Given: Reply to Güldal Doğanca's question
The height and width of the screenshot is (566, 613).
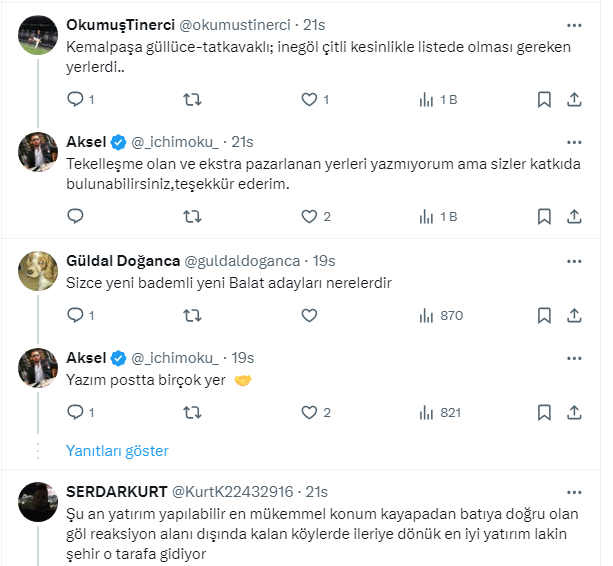Looking at the screenshot, I should tap(76, 315).
